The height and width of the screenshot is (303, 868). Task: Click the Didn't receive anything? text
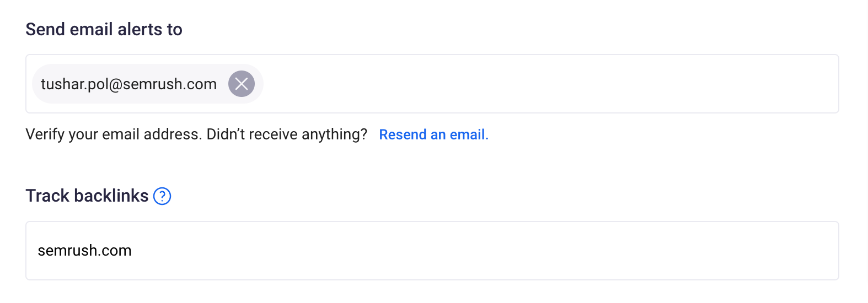[x=287, y=134]
